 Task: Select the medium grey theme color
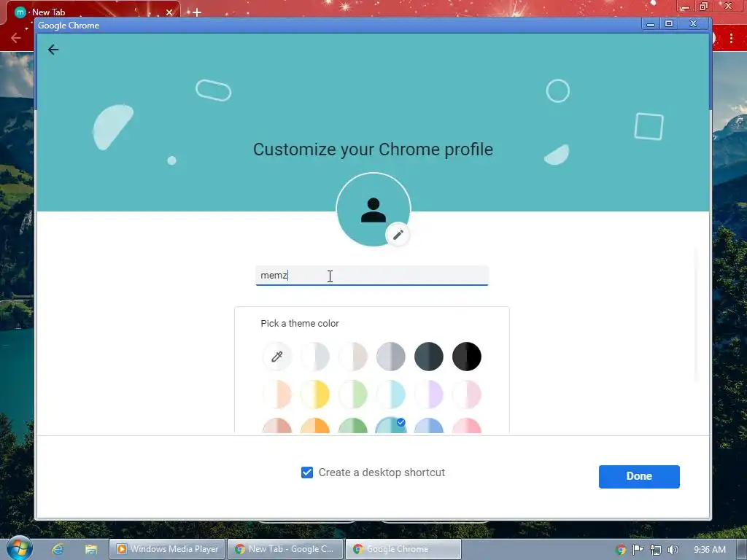(391, 356)
